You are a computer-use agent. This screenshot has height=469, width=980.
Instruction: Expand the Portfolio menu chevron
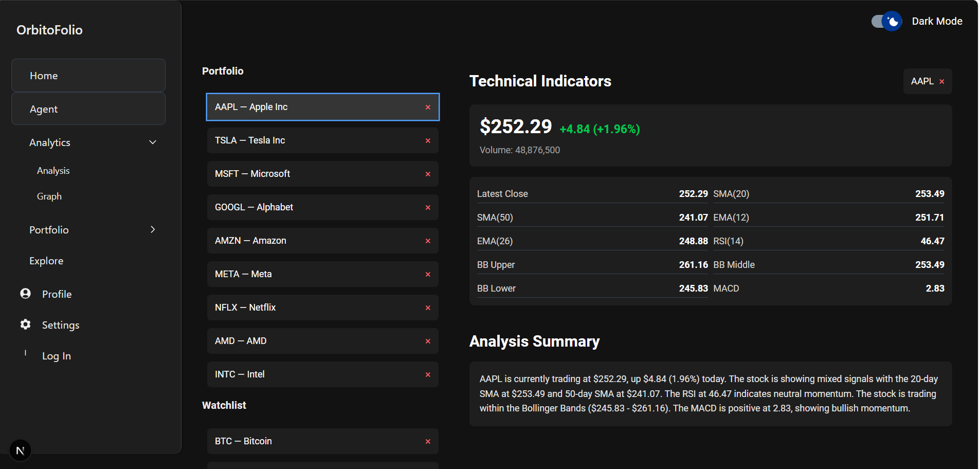[153, 229]
